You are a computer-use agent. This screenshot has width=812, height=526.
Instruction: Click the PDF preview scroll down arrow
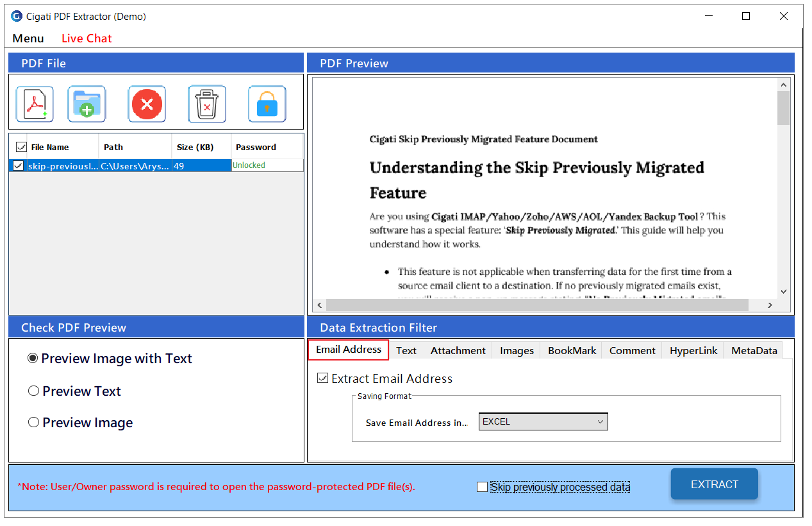click(783, 292)
